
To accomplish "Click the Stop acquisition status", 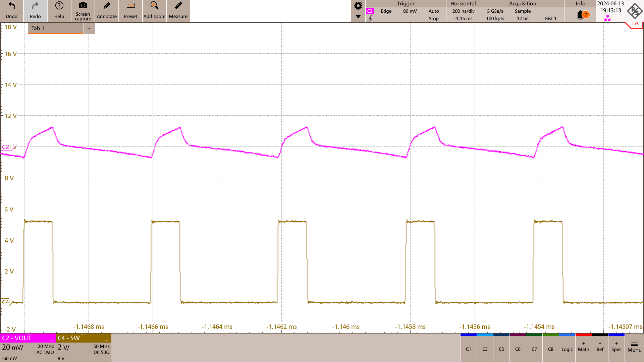I will [x=434, y=18].
